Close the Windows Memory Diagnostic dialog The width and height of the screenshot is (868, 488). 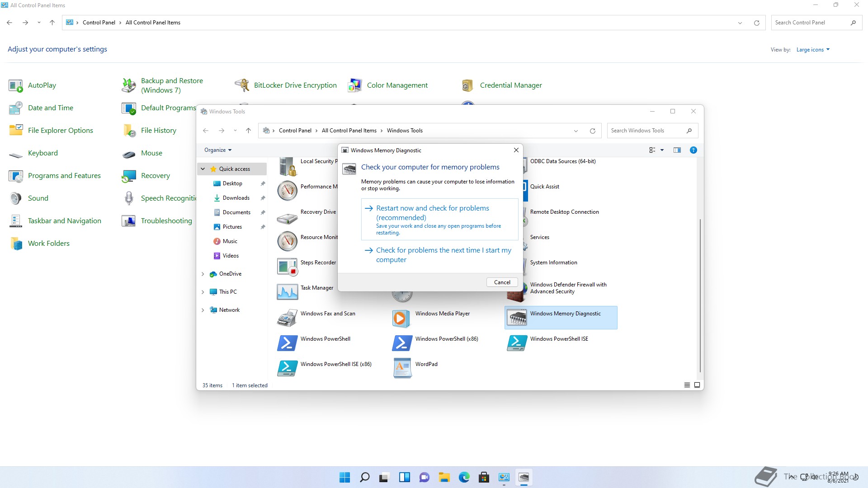coord(516,150)
